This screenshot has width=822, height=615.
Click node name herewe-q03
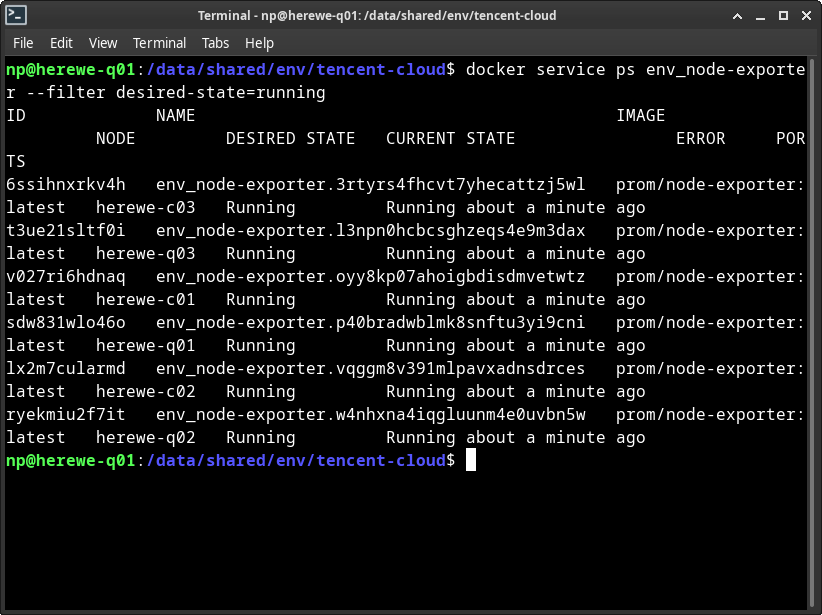point(146,254)
